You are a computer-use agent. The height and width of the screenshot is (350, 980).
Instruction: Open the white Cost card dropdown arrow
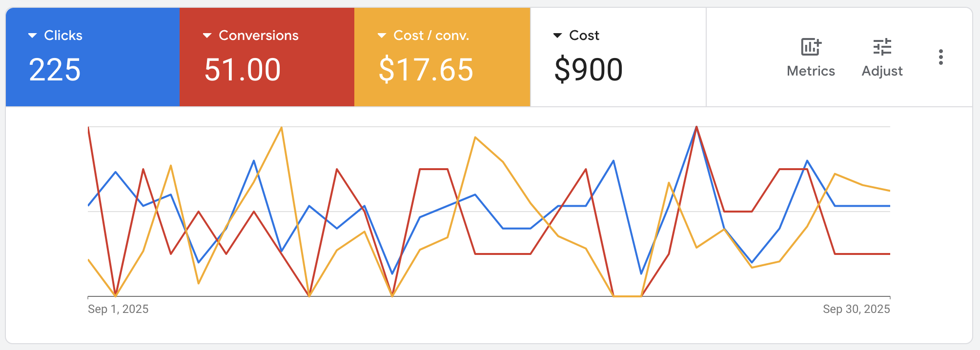[557, 36]
